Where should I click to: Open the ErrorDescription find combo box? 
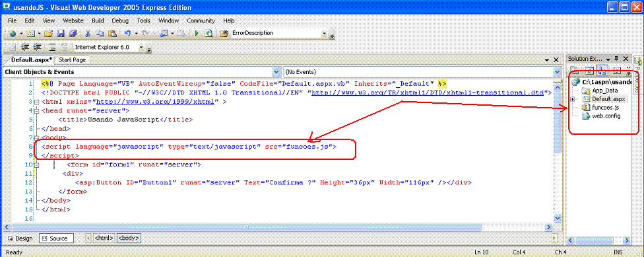[325, 33]
